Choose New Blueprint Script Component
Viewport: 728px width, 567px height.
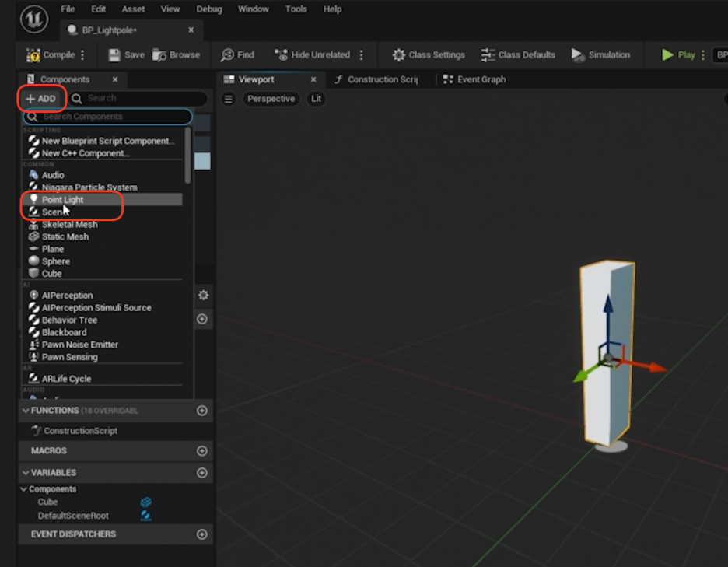click(102, 141)
